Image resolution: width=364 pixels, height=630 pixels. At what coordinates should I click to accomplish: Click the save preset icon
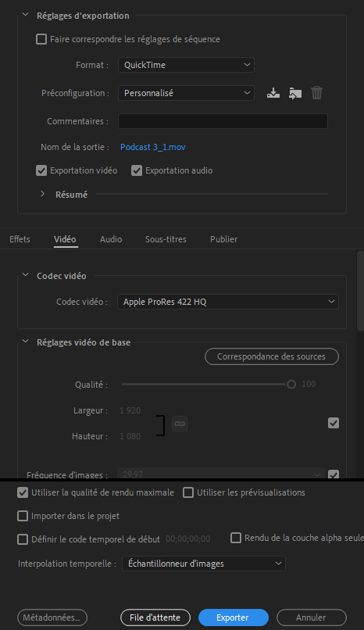pos(273,93)
